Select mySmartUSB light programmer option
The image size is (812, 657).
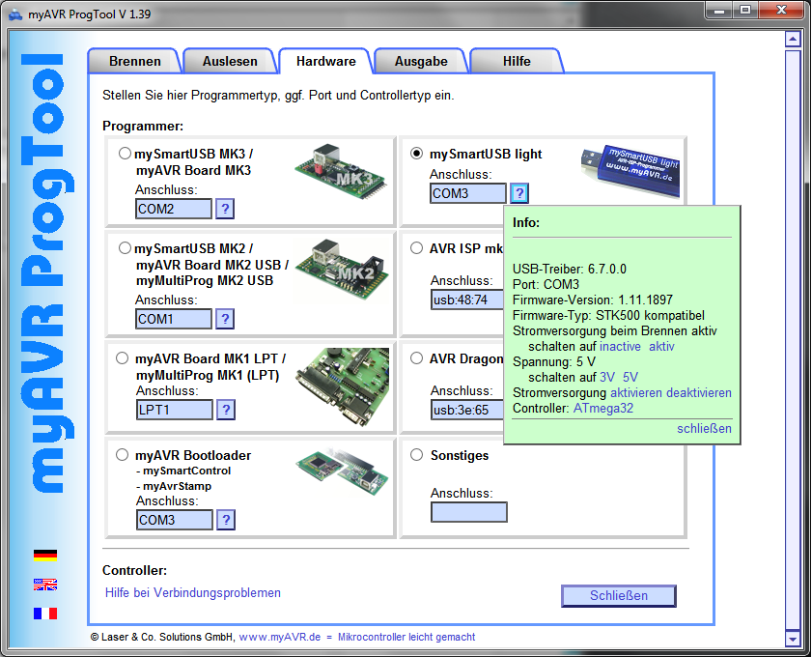click(x=416, y=154)
